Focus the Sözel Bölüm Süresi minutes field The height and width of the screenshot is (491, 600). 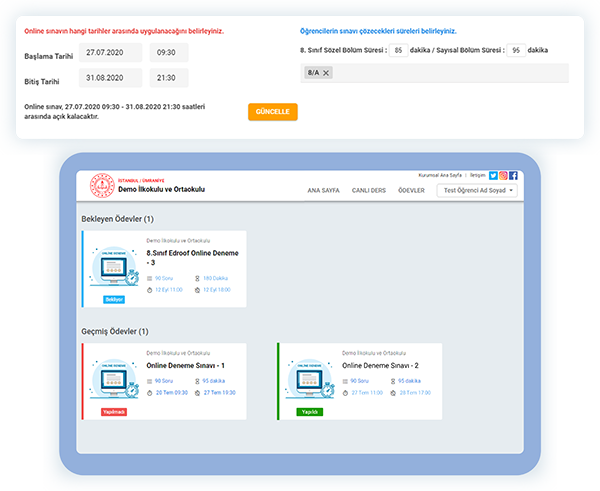point(399,49)
